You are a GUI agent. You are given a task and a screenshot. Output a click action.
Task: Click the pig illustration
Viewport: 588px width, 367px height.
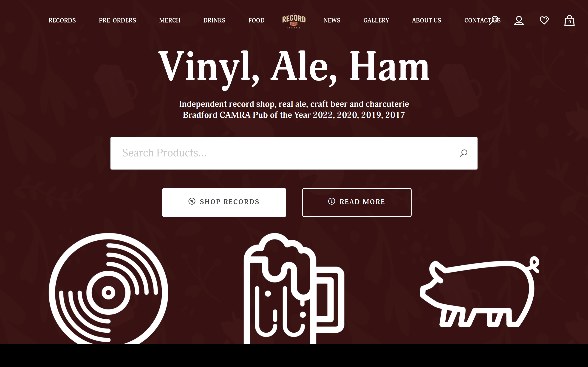coord(480,292)
